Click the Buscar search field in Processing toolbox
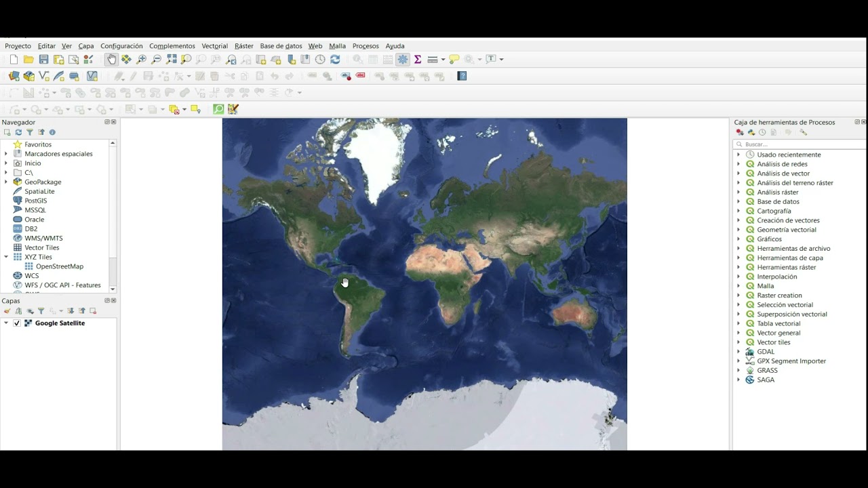 800,144
